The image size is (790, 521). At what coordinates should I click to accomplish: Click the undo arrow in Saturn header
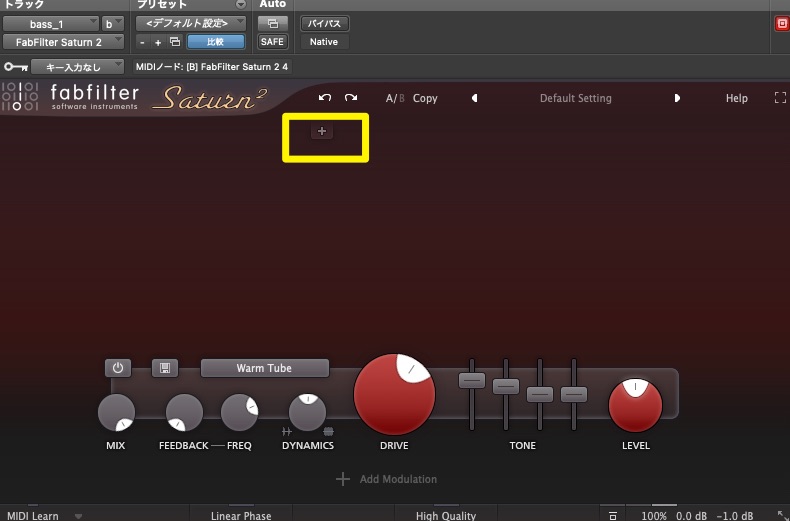(x=324, y=98)
